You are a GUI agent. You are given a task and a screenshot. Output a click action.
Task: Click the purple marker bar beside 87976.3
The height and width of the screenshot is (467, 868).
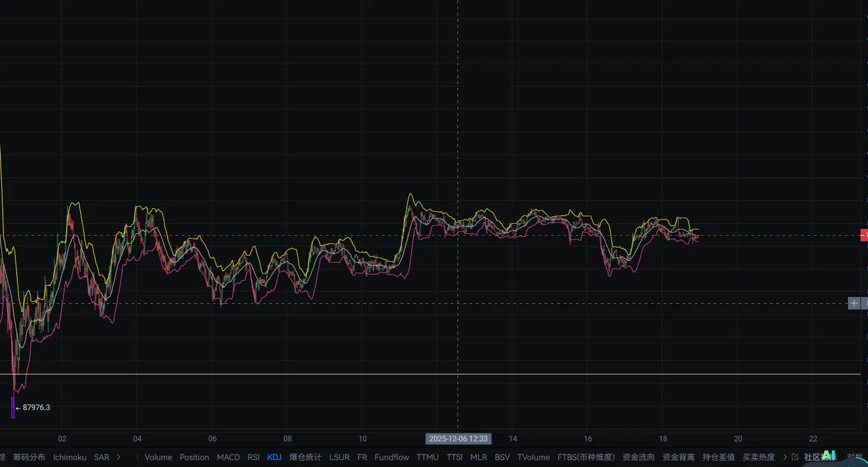(13, 407)
